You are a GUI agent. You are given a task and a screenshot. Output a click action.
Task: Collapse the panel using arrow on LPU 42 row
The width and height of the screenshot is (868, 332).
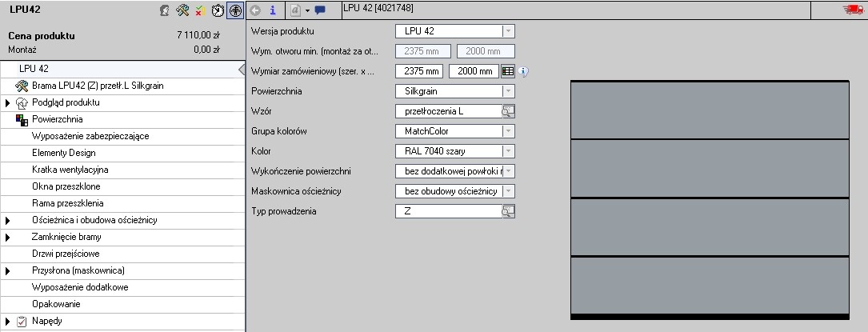click(242, 69)
